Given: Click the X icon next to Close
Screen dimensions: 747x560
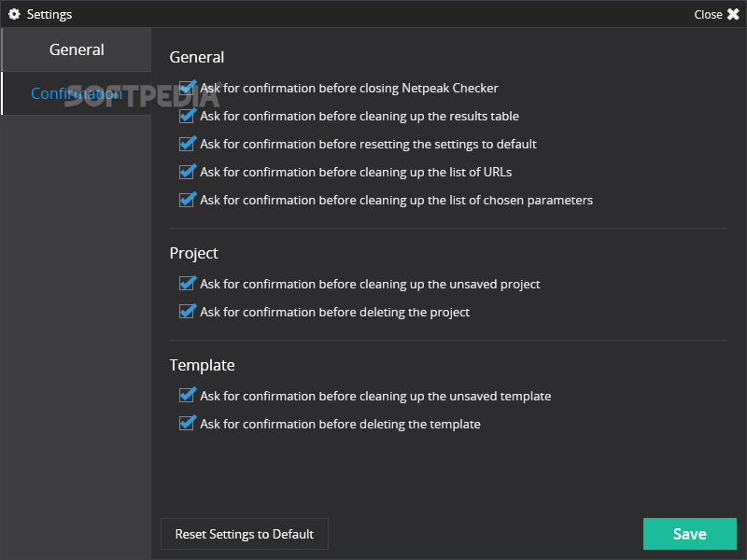Looking at the screenshot, I should (733, 14).
